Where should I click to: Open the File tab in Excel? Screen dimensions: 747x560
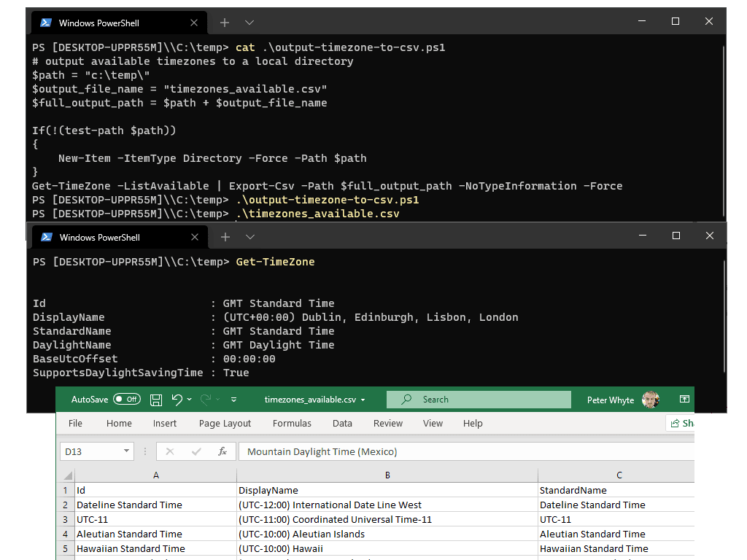pyautogui.click(x=75, y=424)
